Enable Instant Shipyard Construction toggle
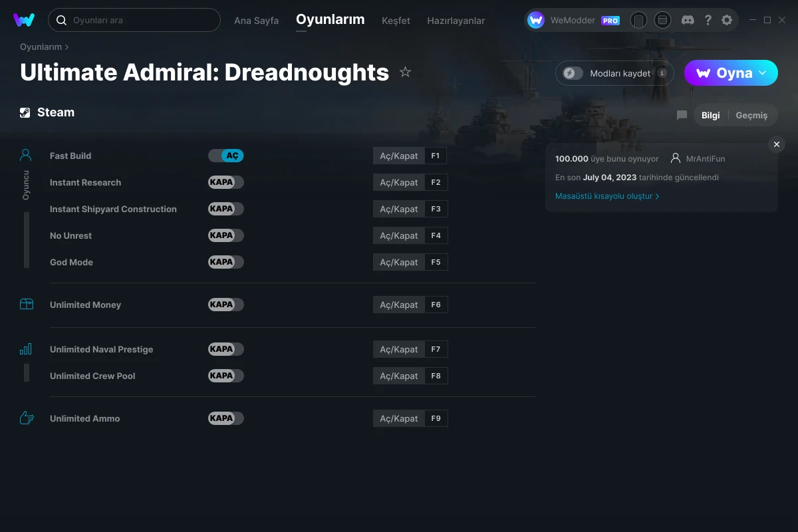Screen dimensions: 798x532 pyautogui.click(x=226, y=209)
